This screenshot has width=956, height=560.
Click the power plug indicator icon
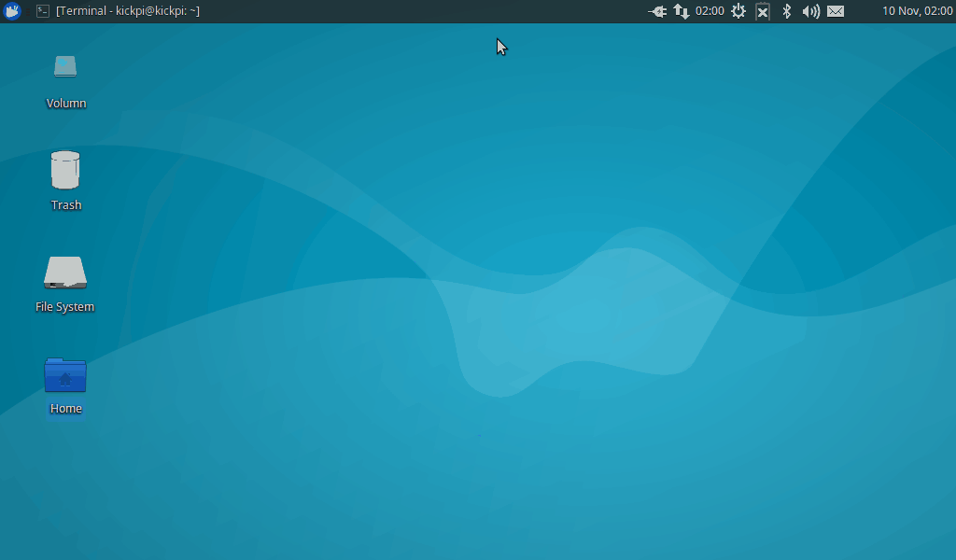click(x=657, y=11)
